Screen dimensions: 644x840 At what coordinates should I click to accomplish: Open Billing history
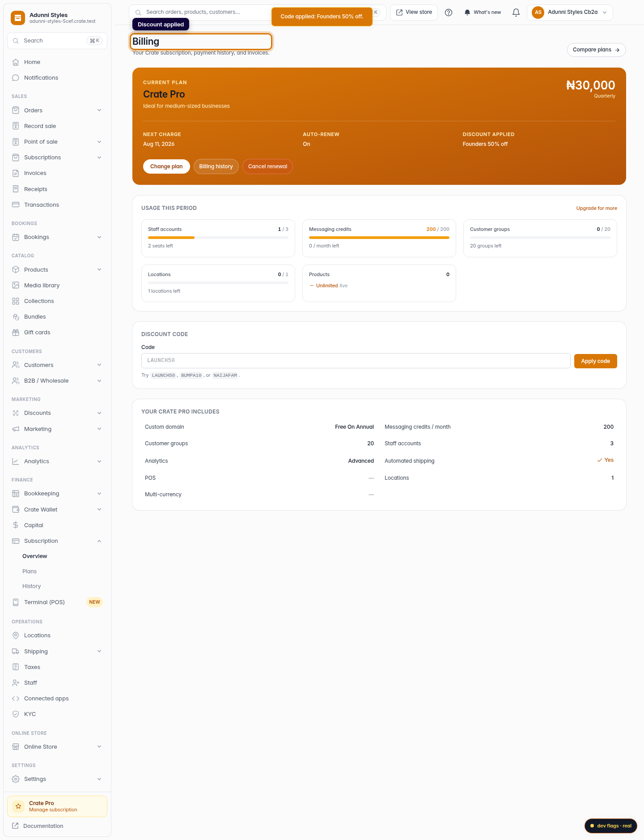[x=216, y=166]
